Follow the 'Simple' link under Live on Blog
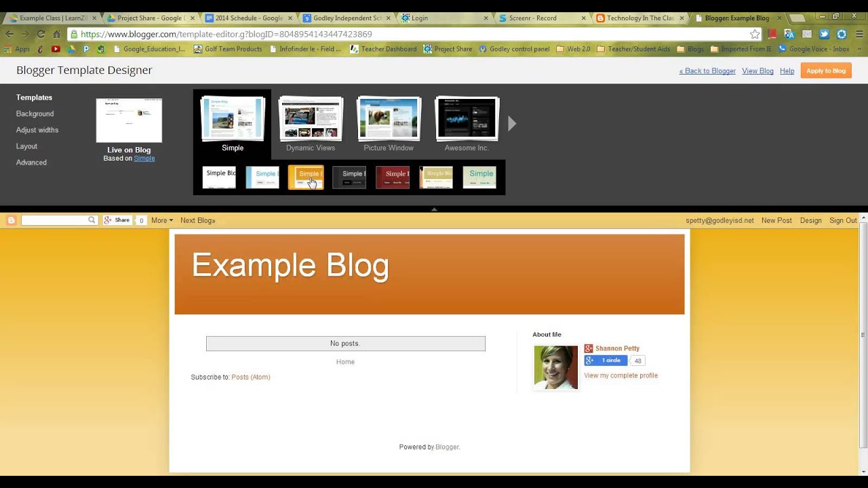The width and height of the screenshot is (868, 488). click(x=144, y=159)
